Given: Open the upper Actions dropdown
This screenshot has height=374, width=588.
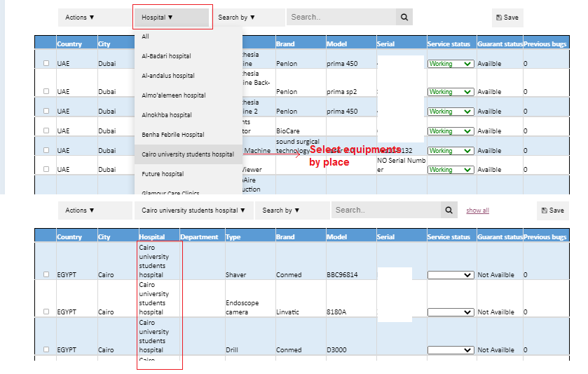Looking at the screenshot, I should pos(80,17).
